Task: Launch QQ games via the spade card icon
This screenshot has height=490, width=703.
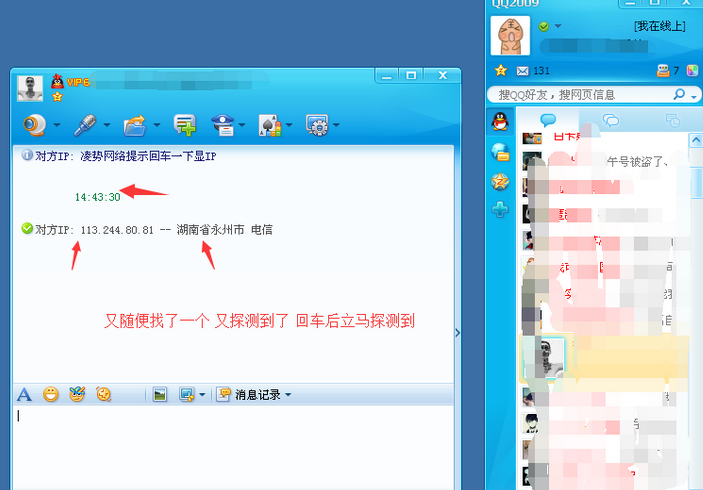Action: (x=270, y=125)
